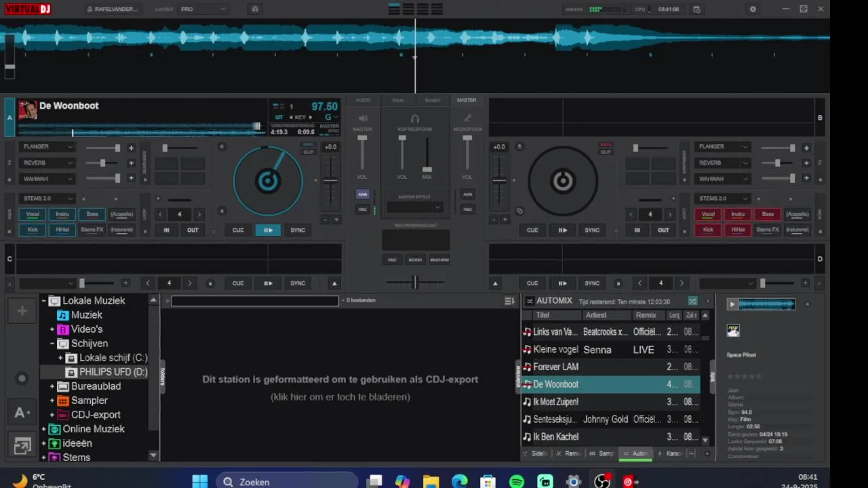The width and height of the screenshot is (868, 488).
Task: Click SYNC on deck B
Action: 592,230
